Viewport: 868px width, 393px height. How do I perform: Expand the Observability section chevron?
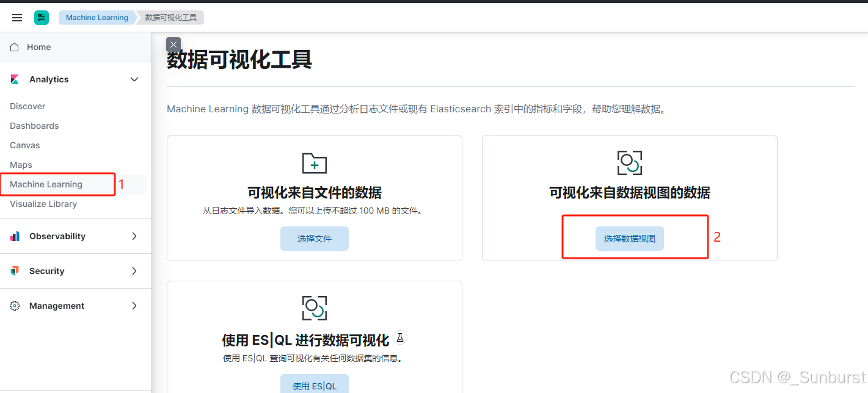134,236
